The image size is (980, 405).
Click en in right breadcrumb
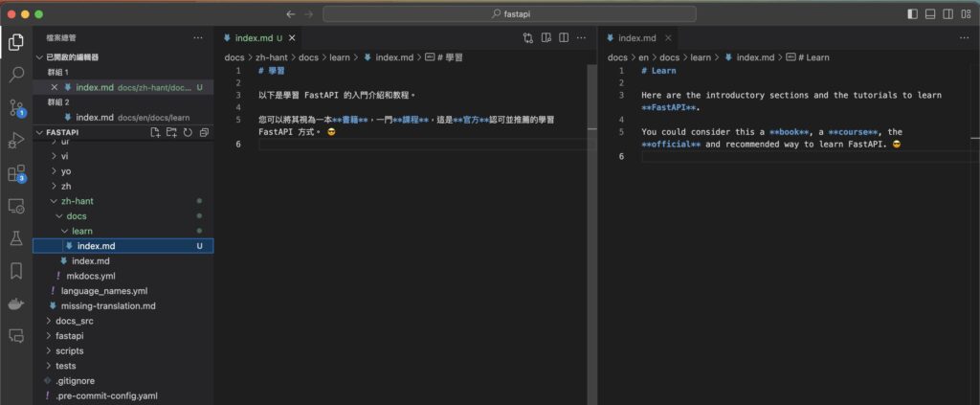[644, 56]
